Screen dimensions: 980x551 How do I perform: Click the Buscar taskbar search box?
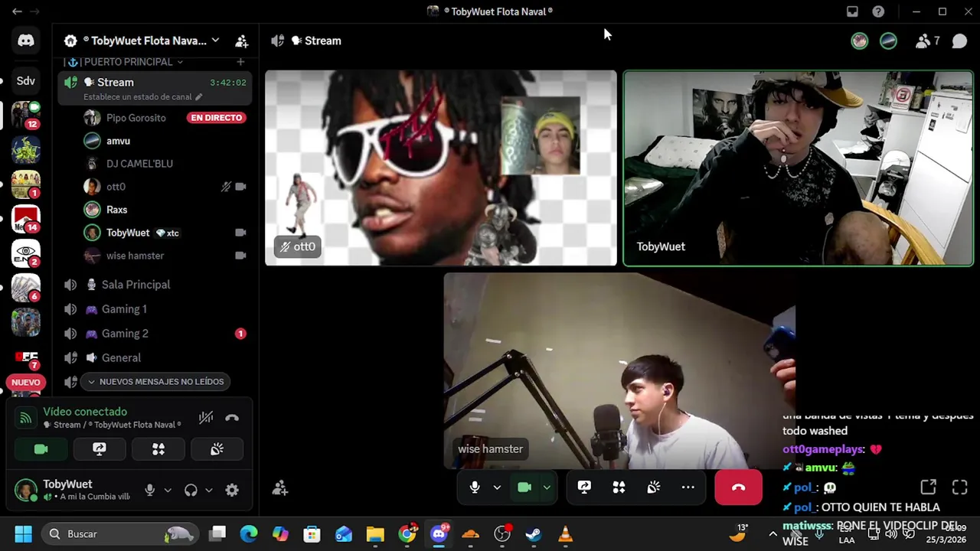click(119, 534)
